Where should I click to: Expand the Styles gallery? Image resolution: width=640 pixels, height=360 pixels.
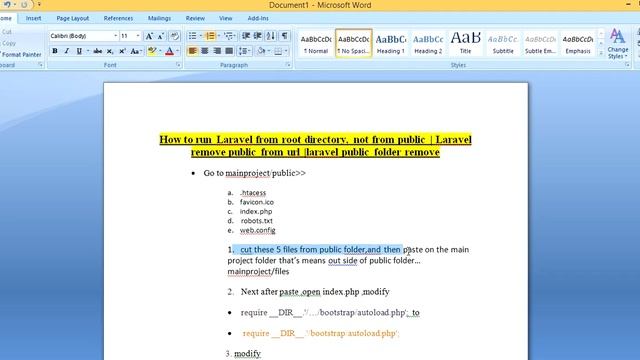click(601, 53)
